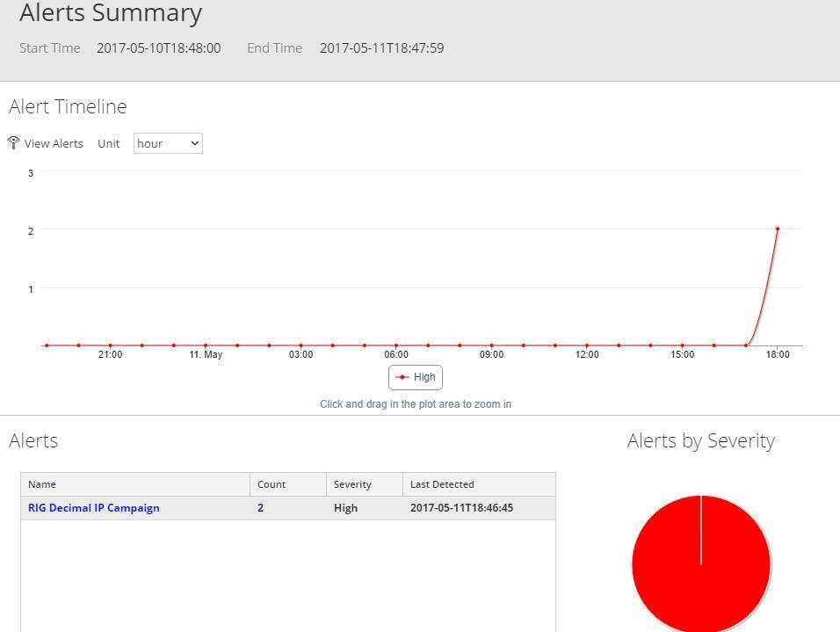Image resolution: width=840 pixels, height=632 pixels.
Task: Click the data point at 11. May
Action: (206, 345)
